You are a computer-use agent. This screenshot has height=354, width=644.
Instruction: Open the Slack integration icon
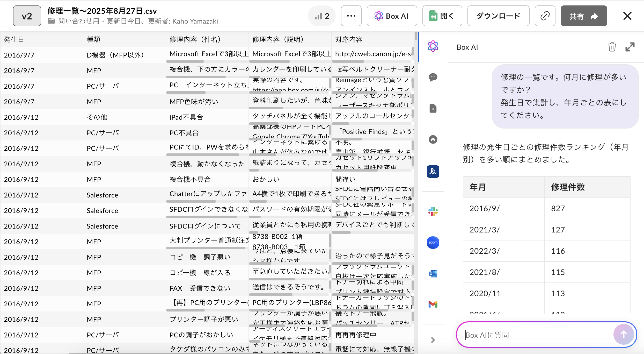pos(433,211)
